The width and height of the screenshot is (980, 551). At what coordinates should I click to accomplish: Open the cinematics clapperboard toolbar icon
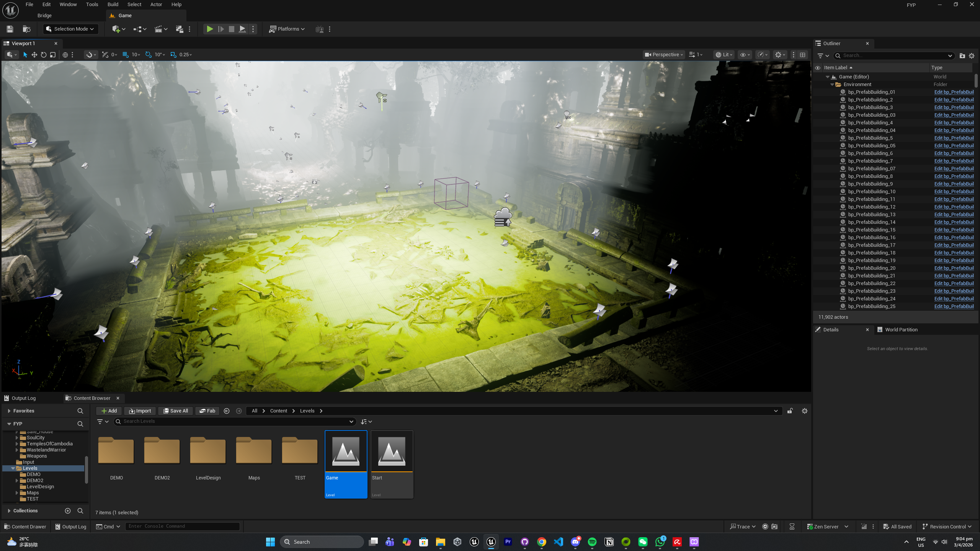pos(158,29)
